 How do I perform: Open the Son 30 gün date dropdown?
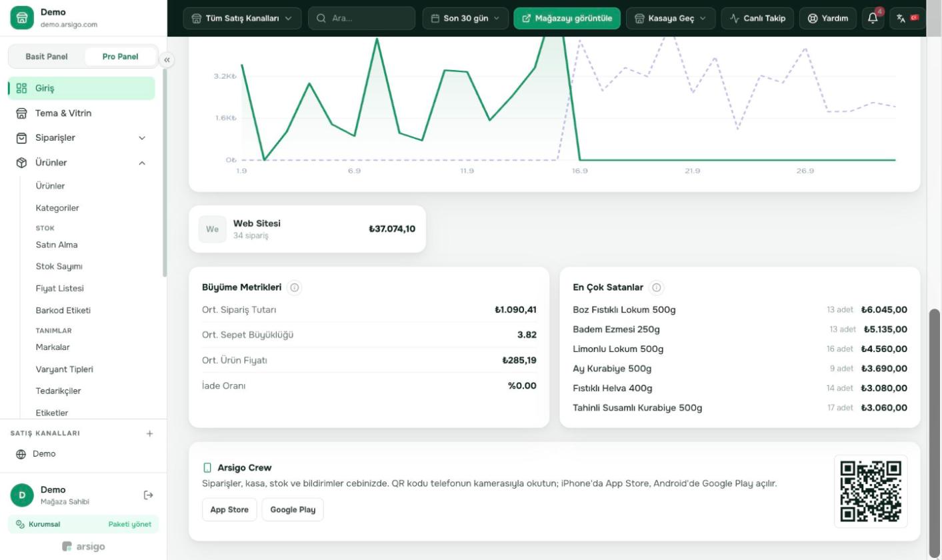[465, 18]
